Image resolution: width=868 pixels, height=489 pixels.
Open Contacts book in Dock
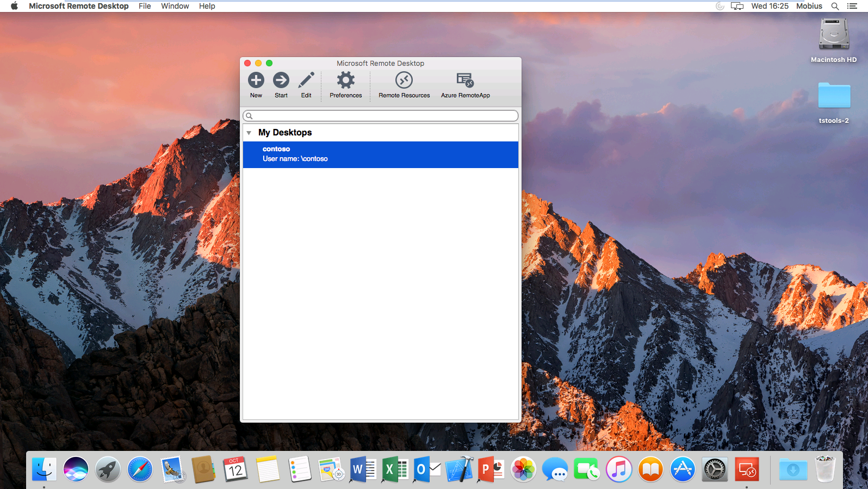[x=203, y=469]
